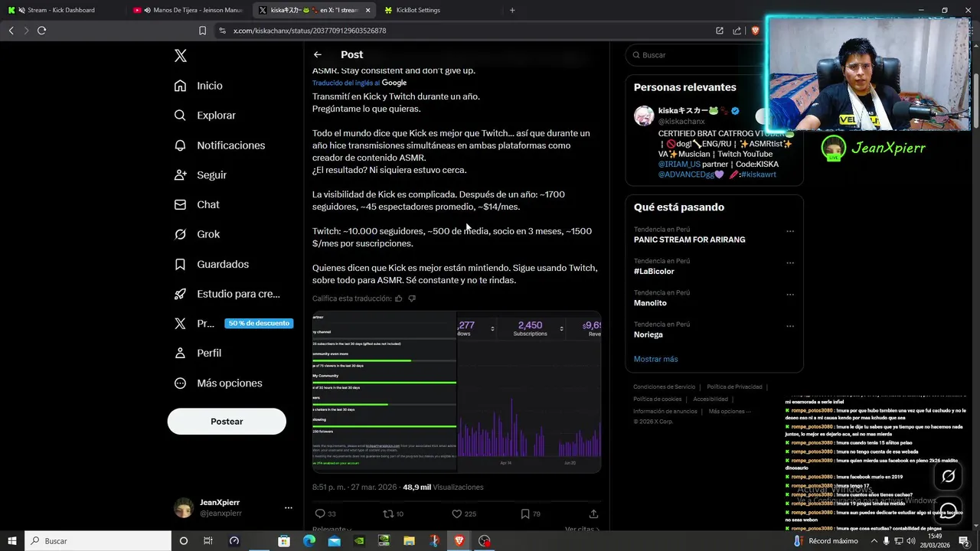Viewport: 980px width, 551px height.
Task: Open options for Noriega trend
Action: [790, 326]
